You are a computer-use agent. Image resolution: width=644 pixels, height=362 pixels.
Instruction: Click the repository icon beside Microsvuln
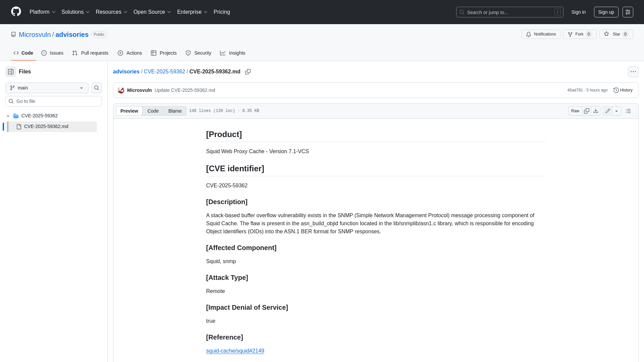tap(13, 35)
